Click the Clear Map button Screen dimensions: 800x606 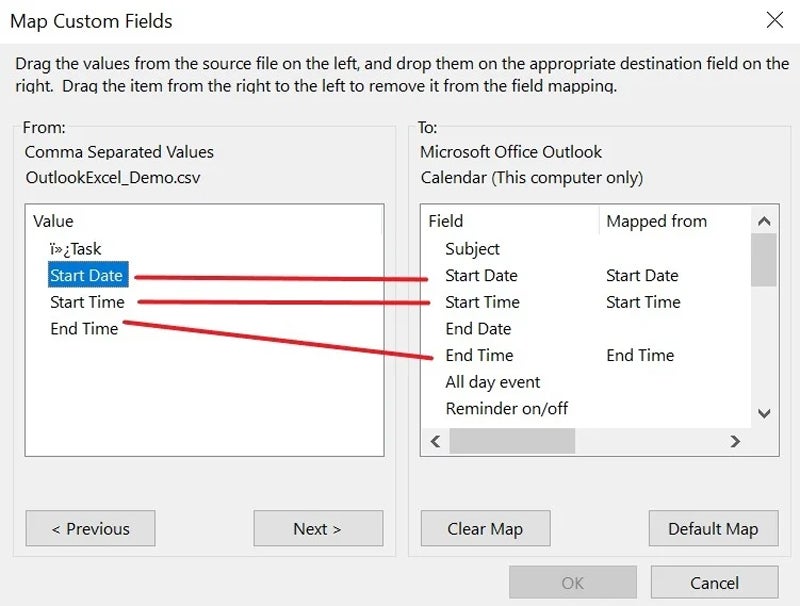pyautogui.click(x=485, y=528)
